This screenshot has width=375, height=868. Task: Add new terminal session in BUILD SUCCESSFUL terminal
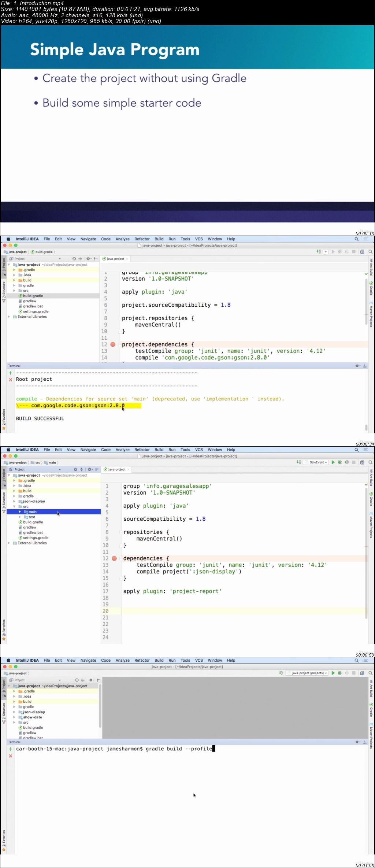click(11, 373)
